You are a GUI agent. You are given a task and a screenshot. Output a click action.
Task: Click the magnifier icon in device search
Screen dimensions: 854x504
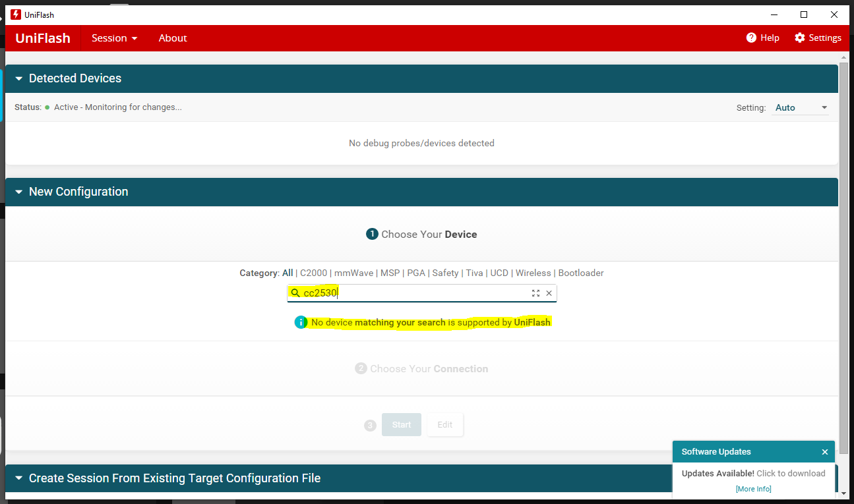pyautogui.click(x=295, y=293)
